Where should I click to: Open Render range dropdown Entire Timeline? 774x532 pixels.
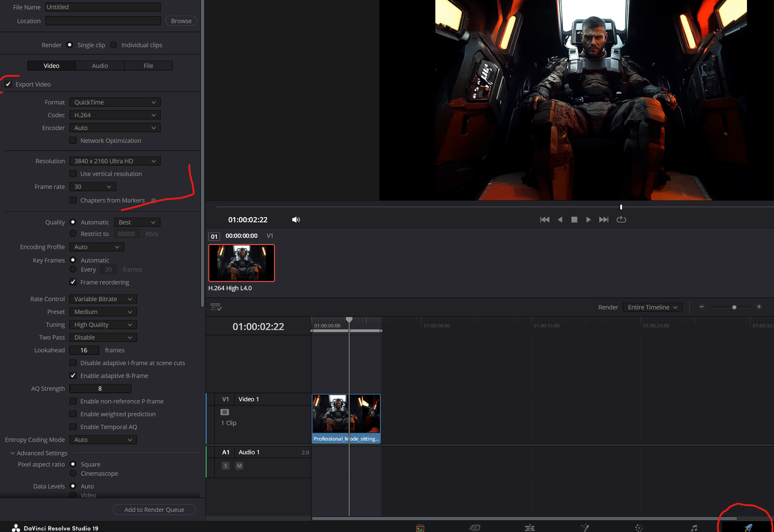pos(653,307)
